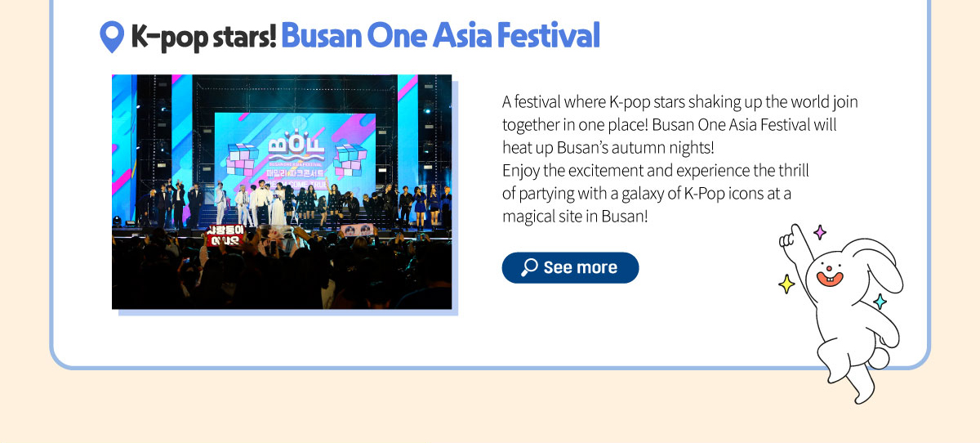
Task: Click the blue location pin icon
Action: point(111,37)
